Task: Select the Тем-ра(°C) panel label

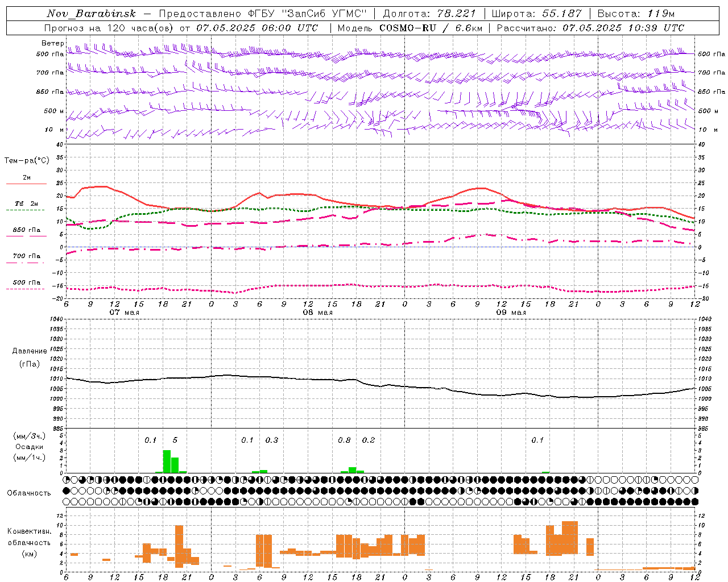Action: coord(27,161)
